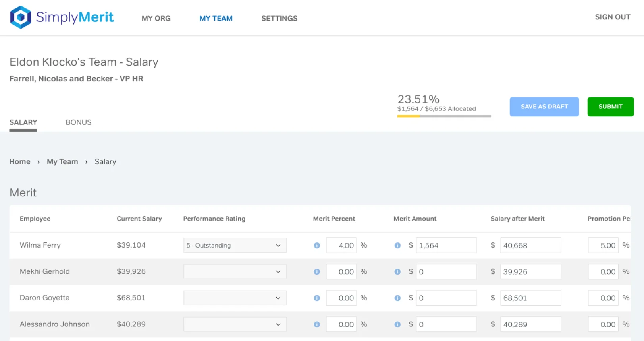Open SETTINGS in top navigation
Screen dimensions: 644x341
(x=279, y=18)
